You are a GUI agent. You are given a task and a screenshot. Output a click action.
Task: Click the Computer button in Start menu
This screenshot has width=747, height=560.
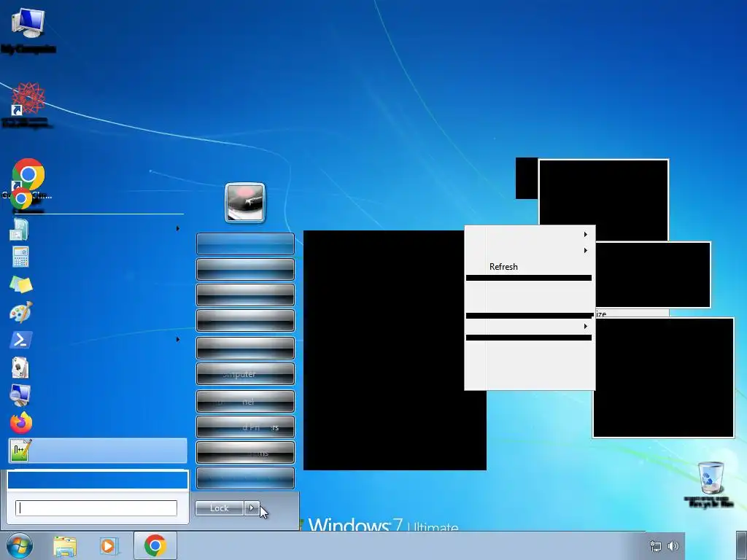(245, 374)
